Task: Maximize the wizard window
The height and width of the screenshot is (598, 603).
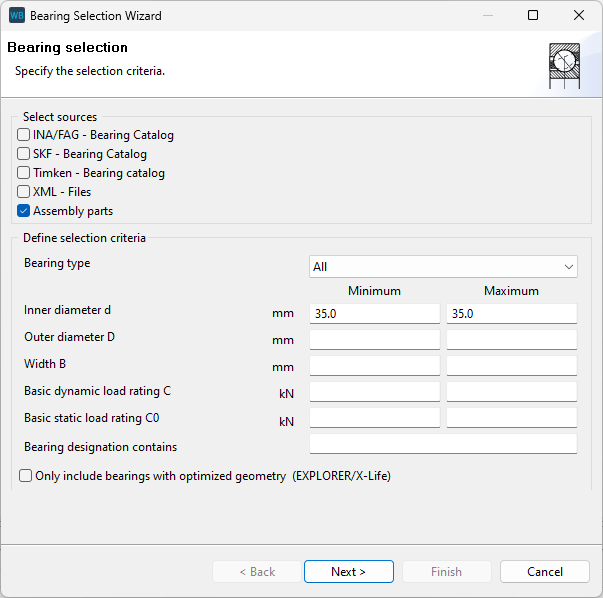Action: tap(533, 16)
